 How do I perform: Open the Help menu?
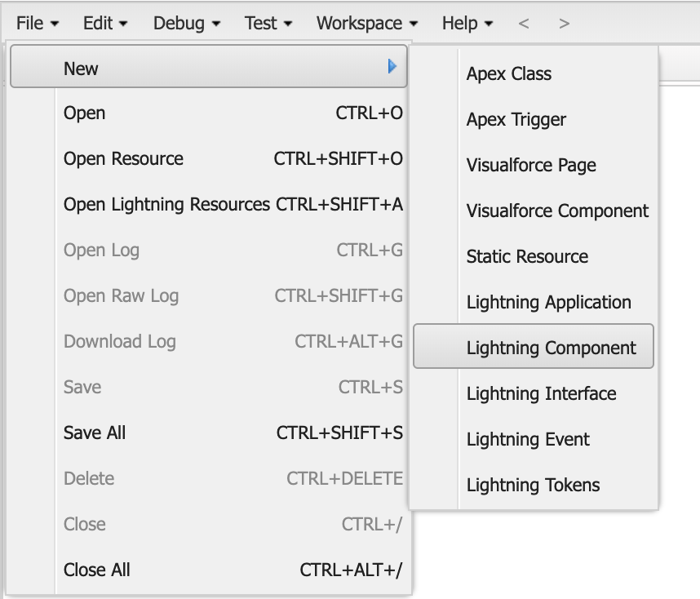467,24
